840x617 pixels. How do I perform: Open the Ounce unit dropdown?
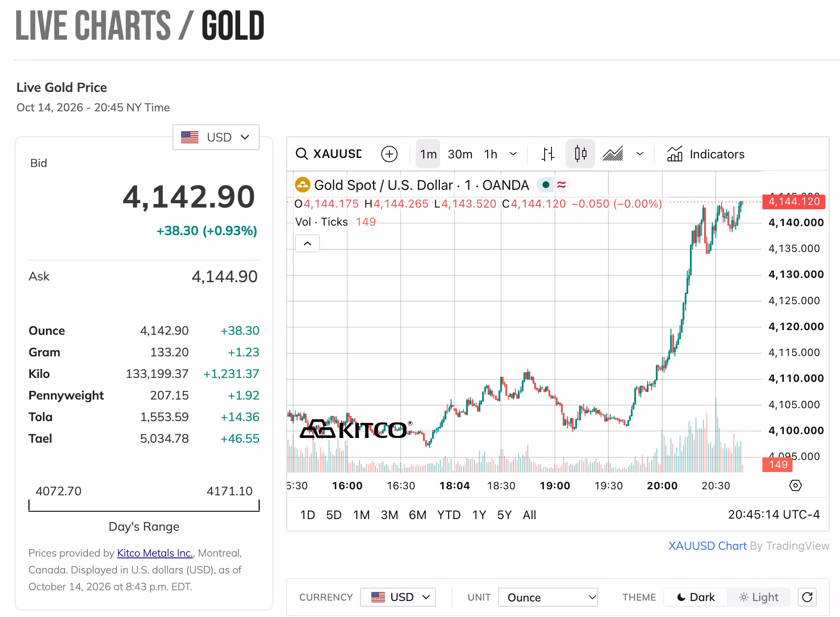(548, 597)
